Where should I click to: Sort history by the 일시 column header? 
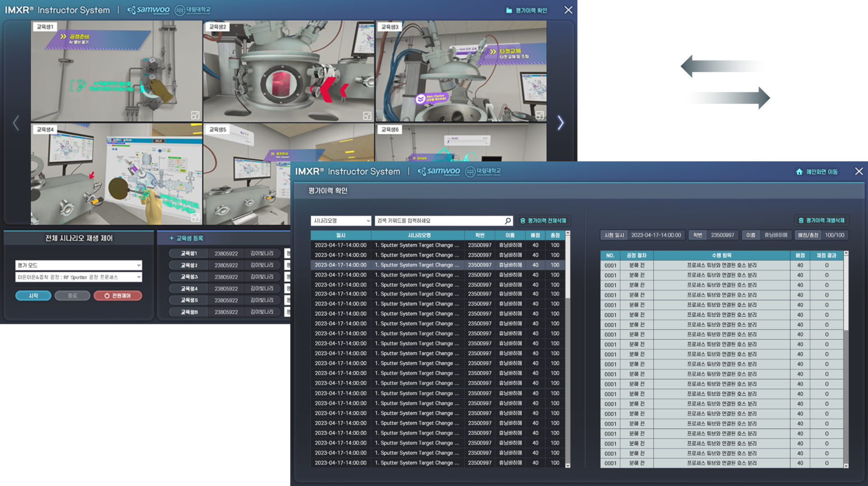341,235
